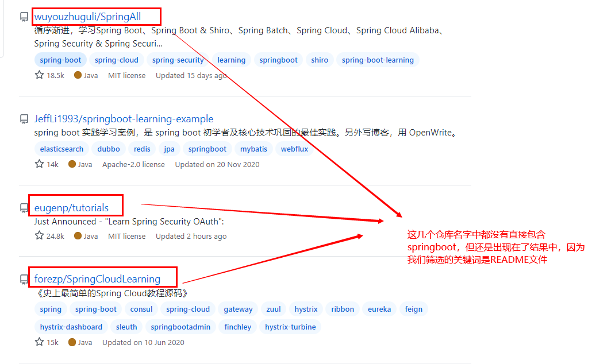Click the 18.5k star count
This screenshot has height=364, width=592.
[56, 75]
